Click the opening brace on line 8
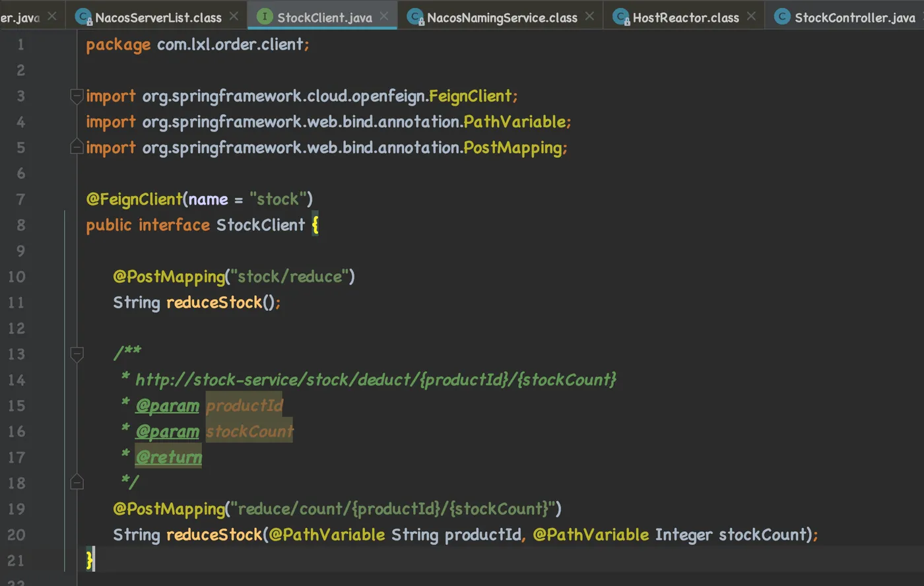The width and height of the screenshot is (924, 586). (315, 225)
